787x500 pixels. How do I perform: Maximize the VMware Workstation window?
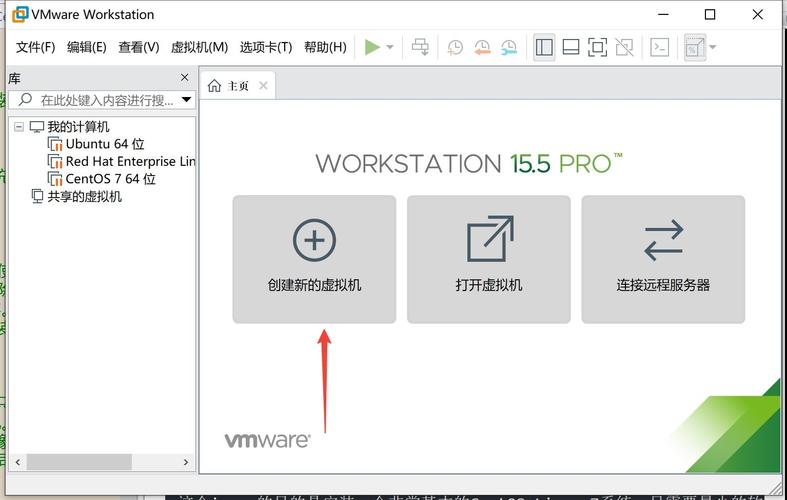[710, 15]
